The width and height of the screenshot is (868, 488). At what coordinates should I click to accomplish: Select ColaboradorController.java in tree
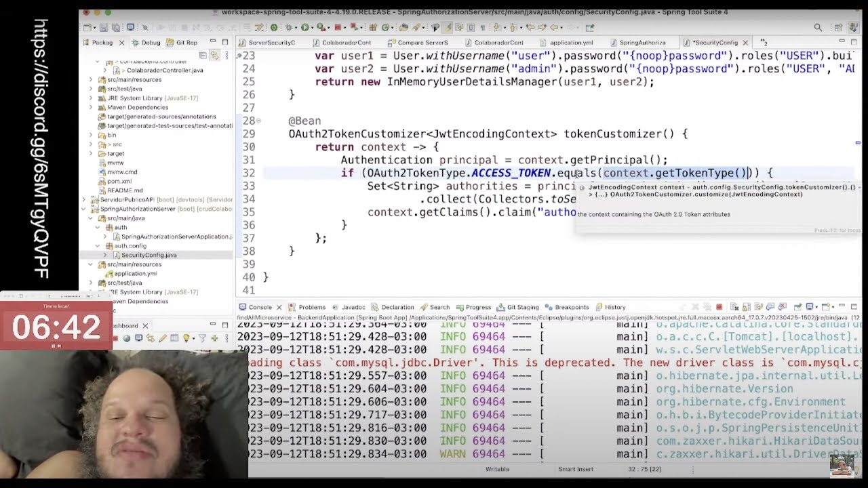pos(165,70)
